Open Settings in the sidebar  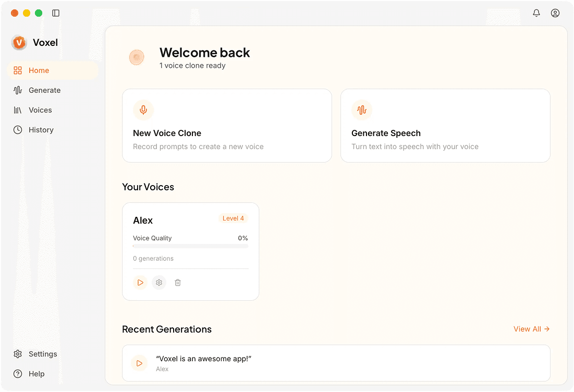(42, 354)
